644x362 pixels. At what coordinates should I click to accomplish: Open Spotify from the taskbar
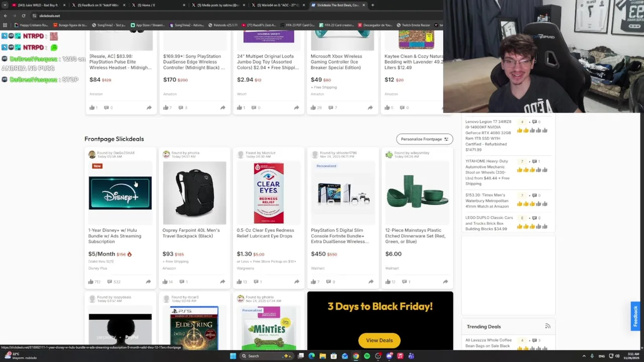[x=367, y=356]
